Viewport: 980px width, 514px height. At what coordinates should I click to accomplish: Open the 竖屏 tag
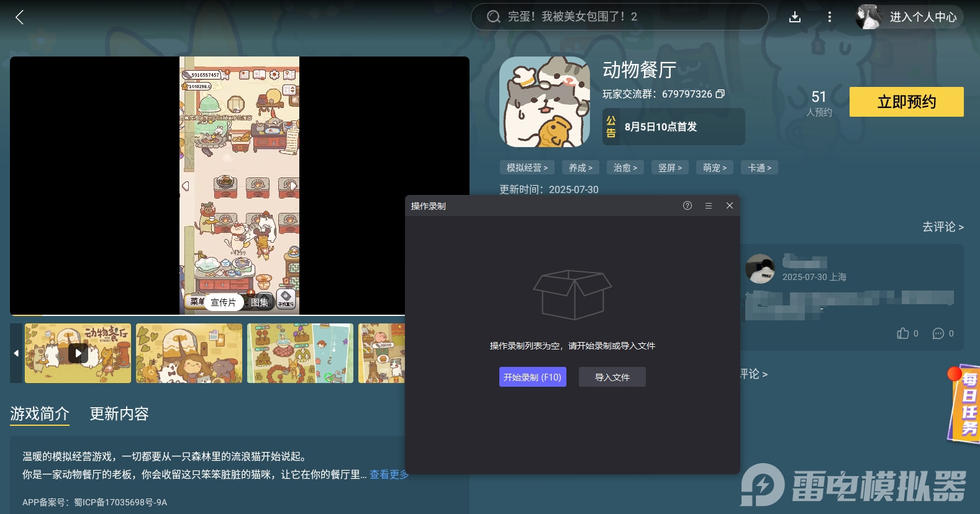(x=670, y=168)
